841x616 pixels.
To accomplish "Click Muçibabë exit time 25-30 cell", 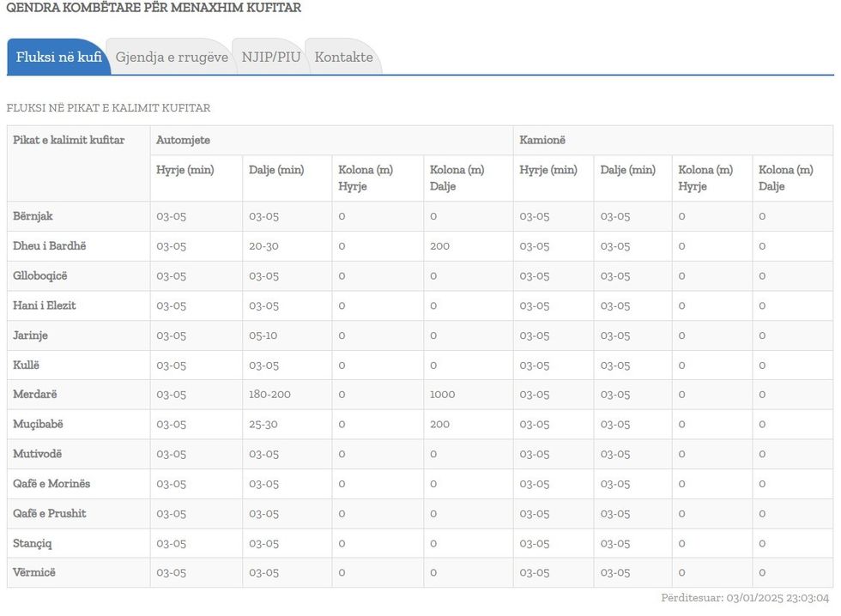I will point(263,425).
